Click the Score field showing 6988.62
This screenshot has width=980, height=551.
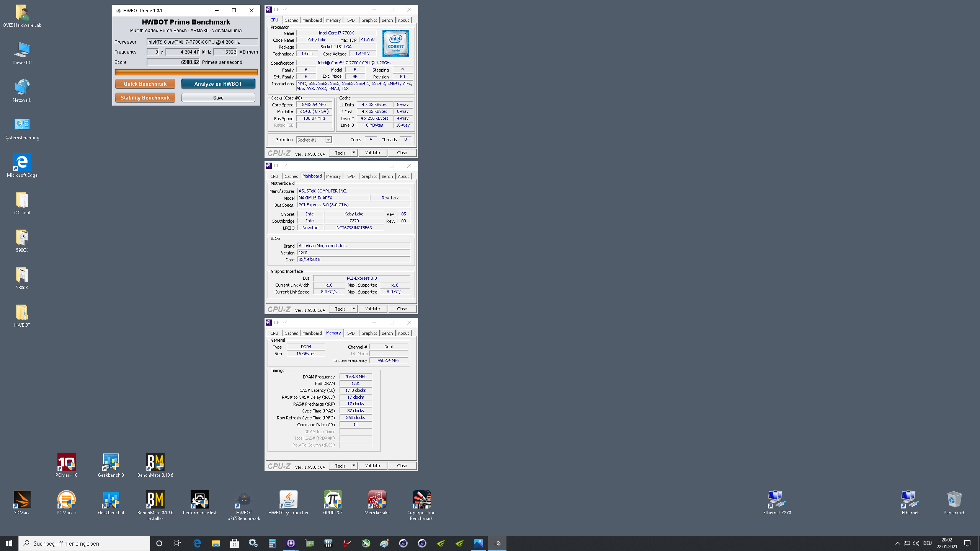(x=173, y=62)
